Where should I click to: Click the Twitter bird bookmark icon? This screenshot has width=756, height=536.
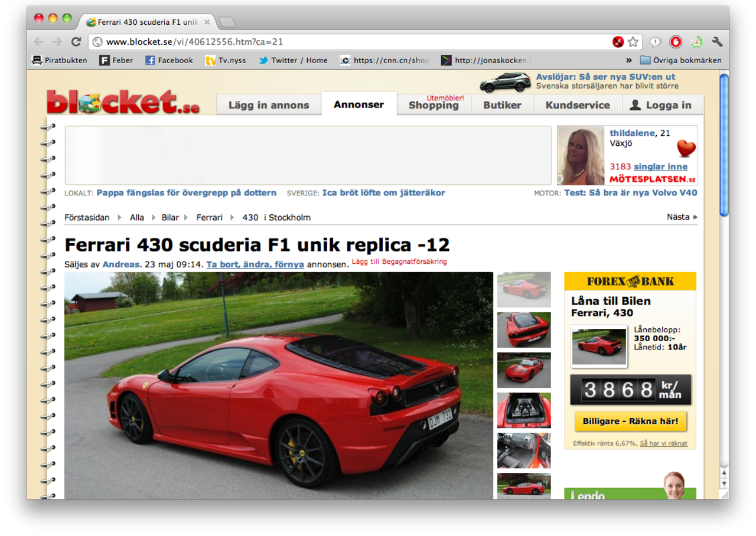(262, 60)
